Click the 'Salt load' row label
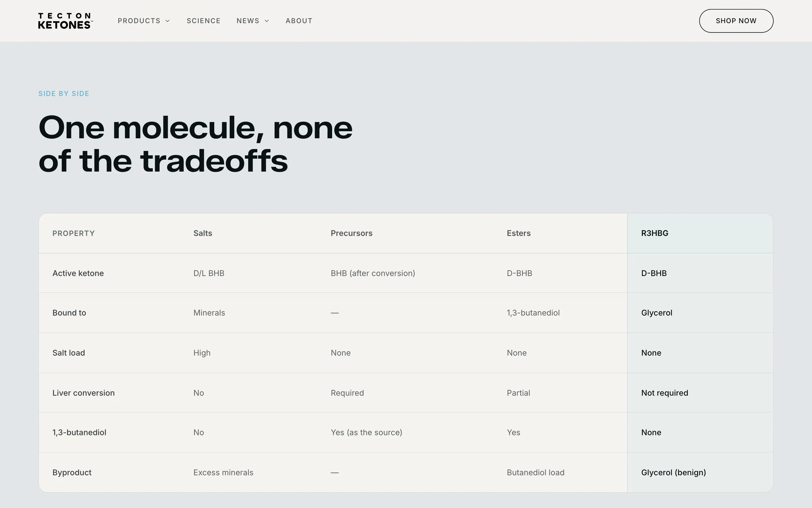Image resolution: width=812 pixels, height=508 pixels. [69, 353]
